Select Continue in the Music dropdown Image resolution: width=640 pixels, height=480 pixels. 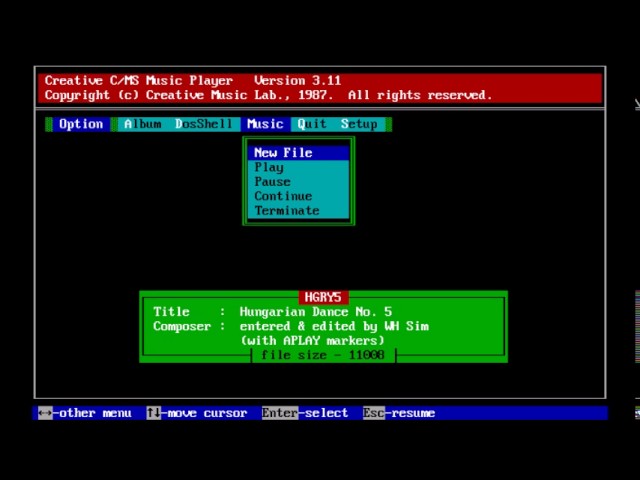(x=298, y=196)
